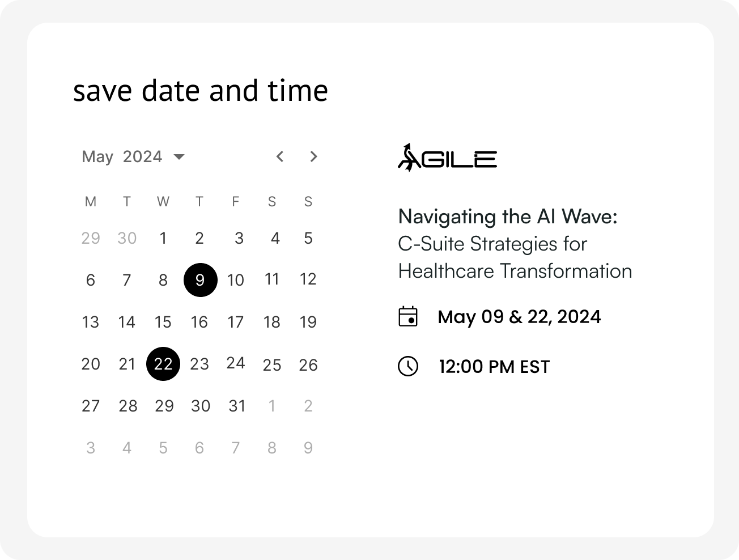The width and height of the screenshot is (739, 560).
Task: Choose May 15 on the calendar
Action: tap(163, 322)
